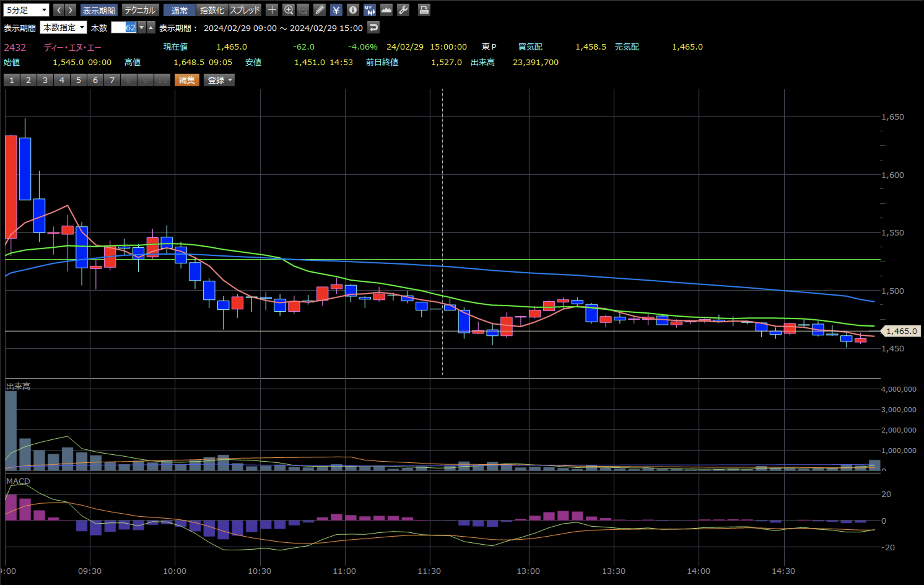Select the drawing pencil tool icon
The height and width of the screenshot is (585, 924).
pos(319,10)
